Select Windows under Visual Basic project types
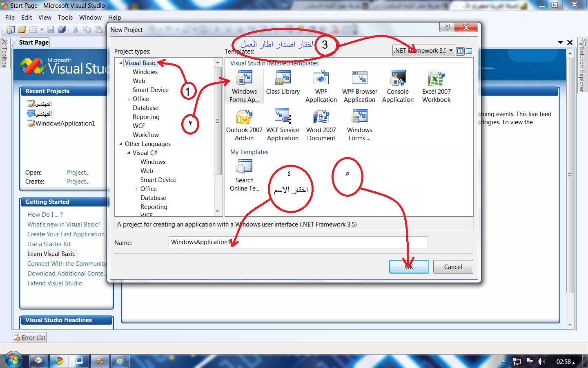588x368 pixels. (x=145, y=72)
